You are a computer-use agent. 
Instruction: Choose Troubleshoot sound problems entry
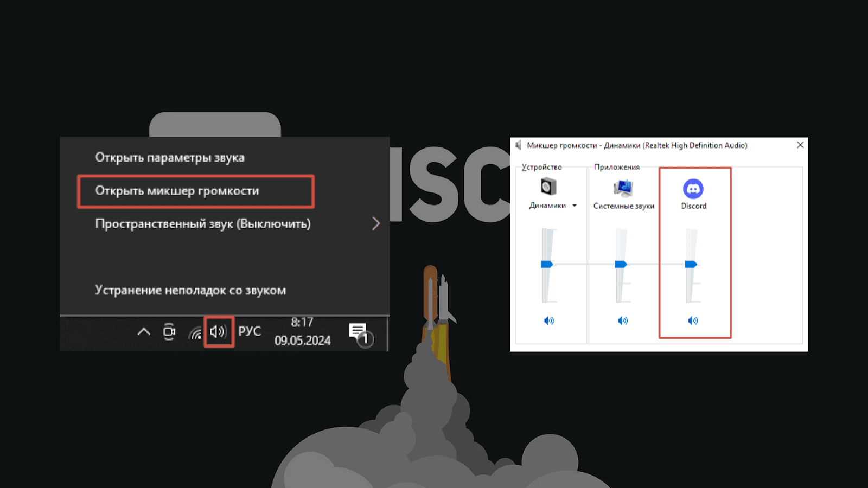tap(190, 290)
